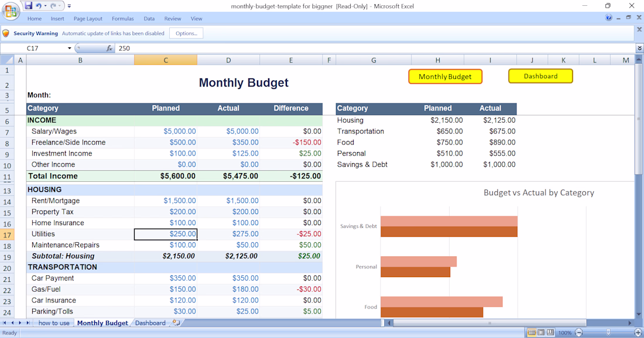Image resolution: width=644 pixels, height=338 pixels.
Task: Click the next sheet navigation arrow
Action: tap(20, 323)
